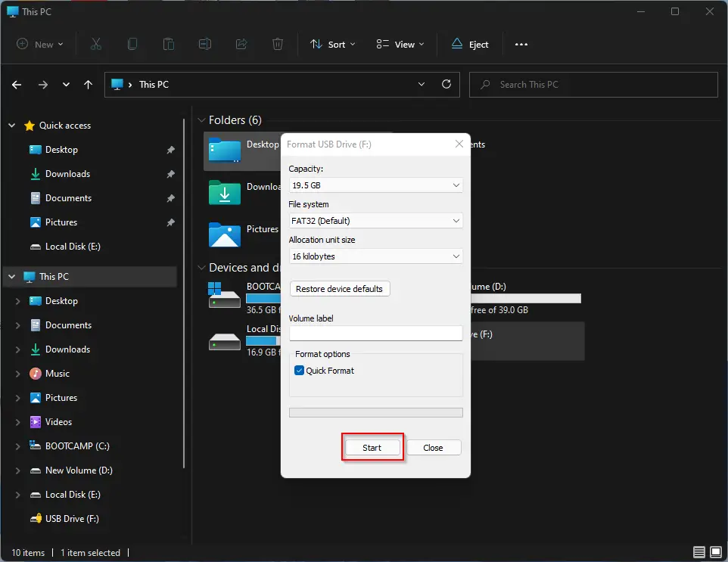Viewport: 728px width, 562px height.
Task: Collapse the Devices and drives group
Action: click(x=201, y=268)
